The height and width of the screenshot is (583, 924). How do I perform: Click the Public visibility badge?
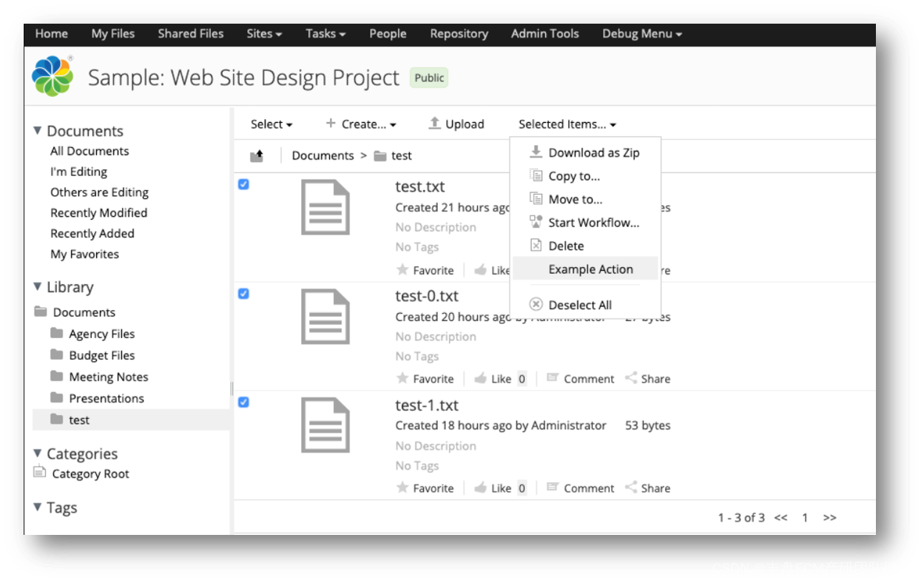point(429,78)
